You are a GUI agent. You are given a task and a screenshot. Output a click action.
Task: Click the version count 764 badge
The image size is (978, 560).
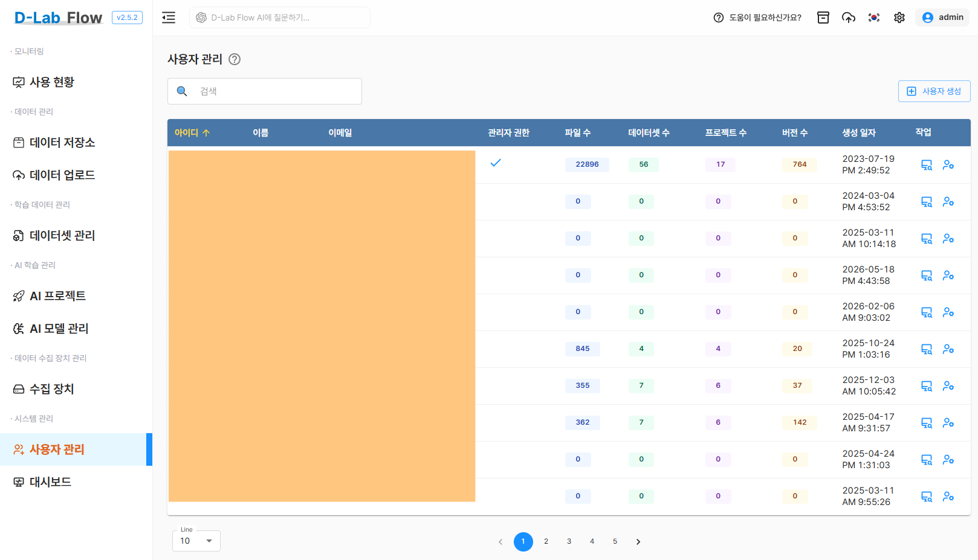(x=800, y=164)
